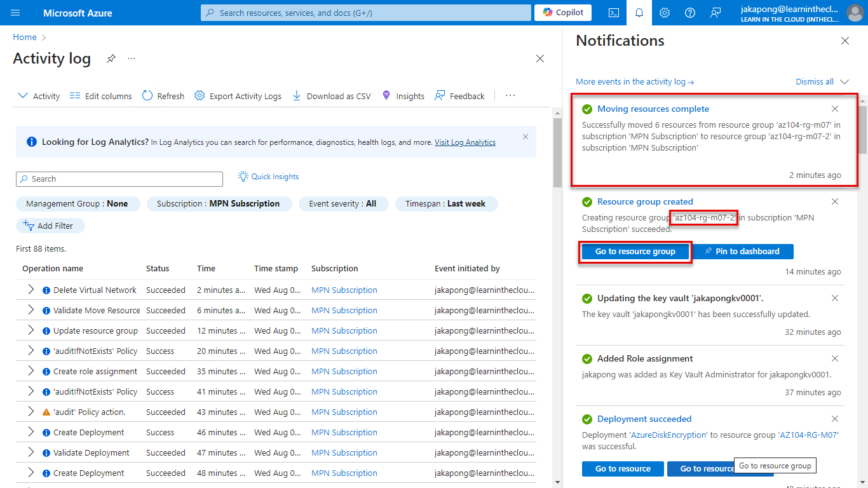Close the Notifications panel

click(x=845, y=41)
